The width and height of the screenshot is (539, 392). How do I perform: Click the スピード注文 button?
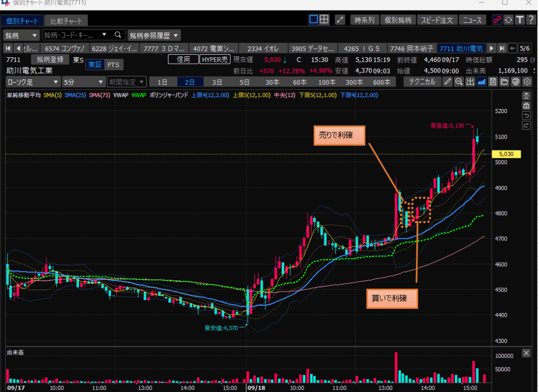tap(437, 20)
